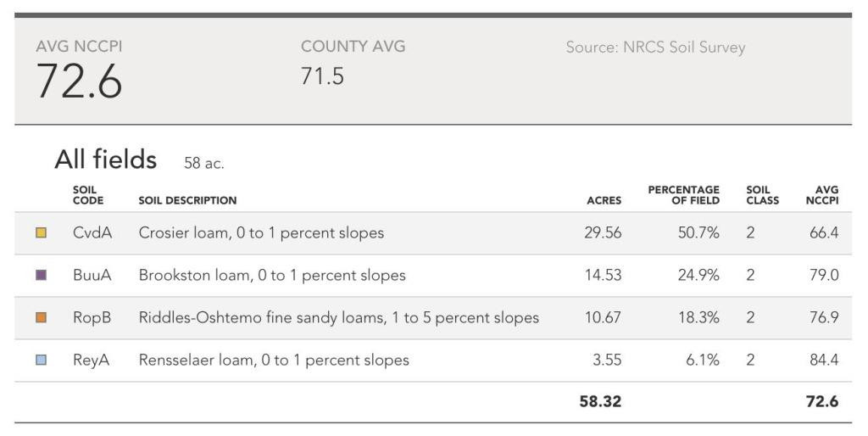Click the County Avg 71.5 value

322,76
